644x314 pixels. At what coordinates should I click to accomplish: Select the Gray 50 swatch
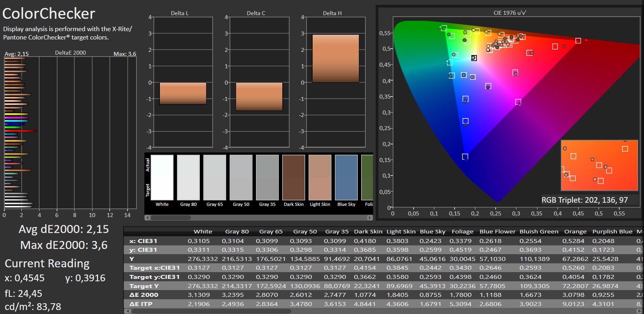click(x=241, y=178)
